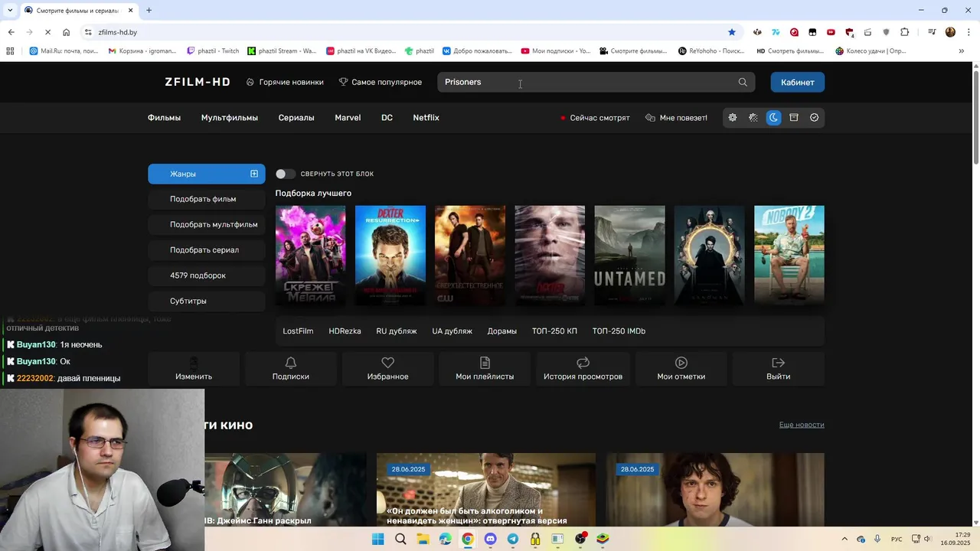Open Windows Start button in taskbar
This screenshot has width=980, height=551.
pyautogui.click(x=377, y=539)
